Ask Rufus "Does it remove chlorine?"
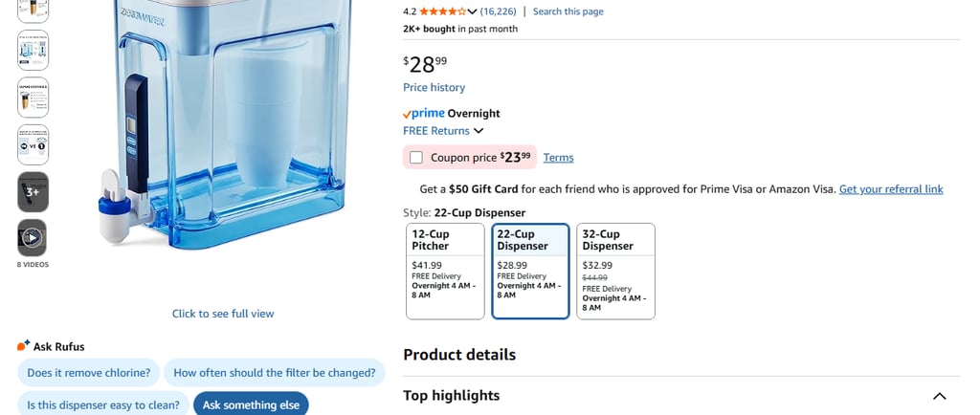The image size is (980, 415). [89, 373]
